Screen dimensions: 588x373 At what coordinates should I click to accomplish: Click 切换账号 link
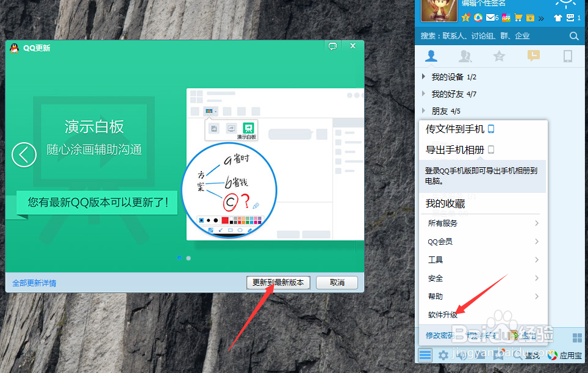(481, 336)
